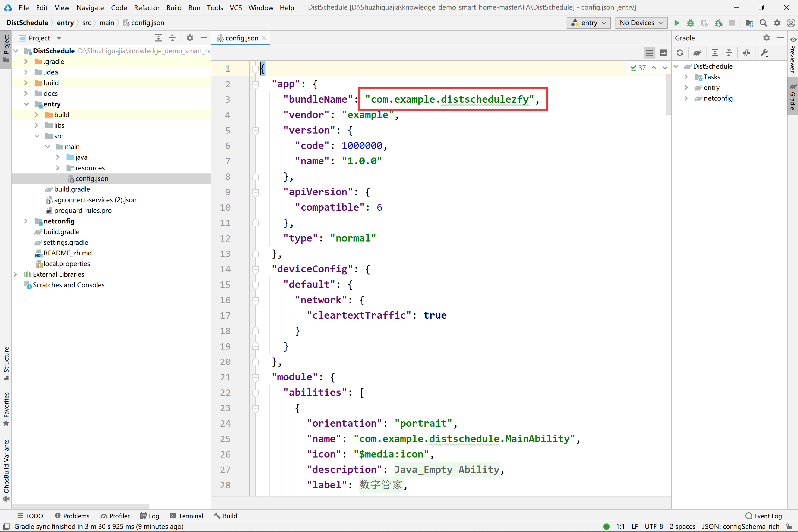The width and height of the screenshot is (798, 532).
Task: Click the green Run entry button
Action: (676, 23)
